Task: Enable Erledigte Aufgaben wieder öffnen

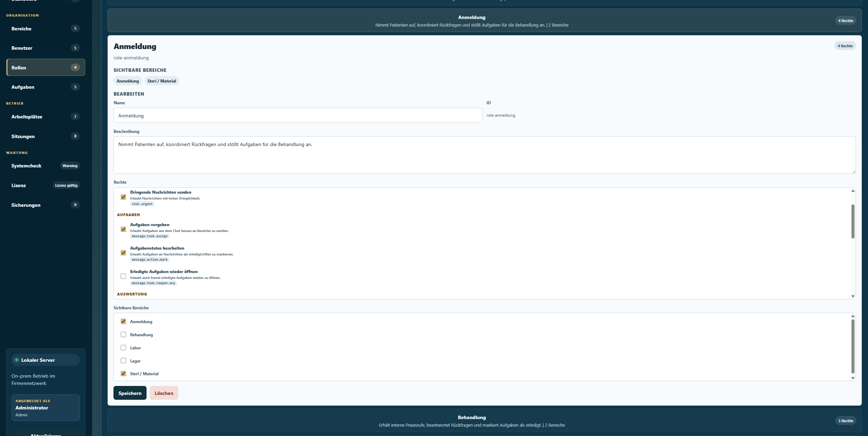Action: coord(123,277)
